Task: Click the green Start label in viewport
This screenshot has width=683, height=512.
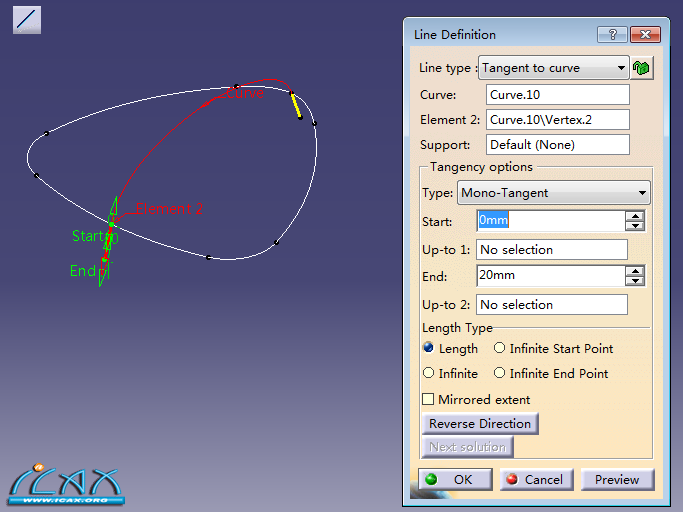Action: point(88,236)
